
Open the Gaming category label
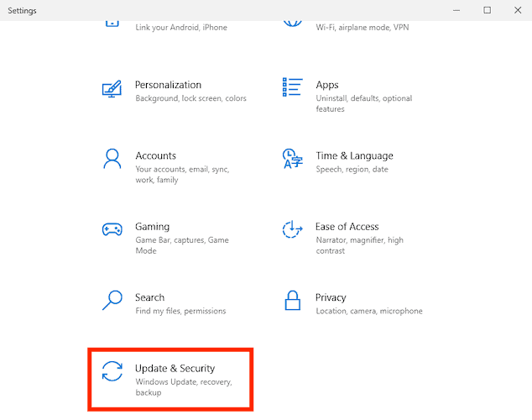152,227
